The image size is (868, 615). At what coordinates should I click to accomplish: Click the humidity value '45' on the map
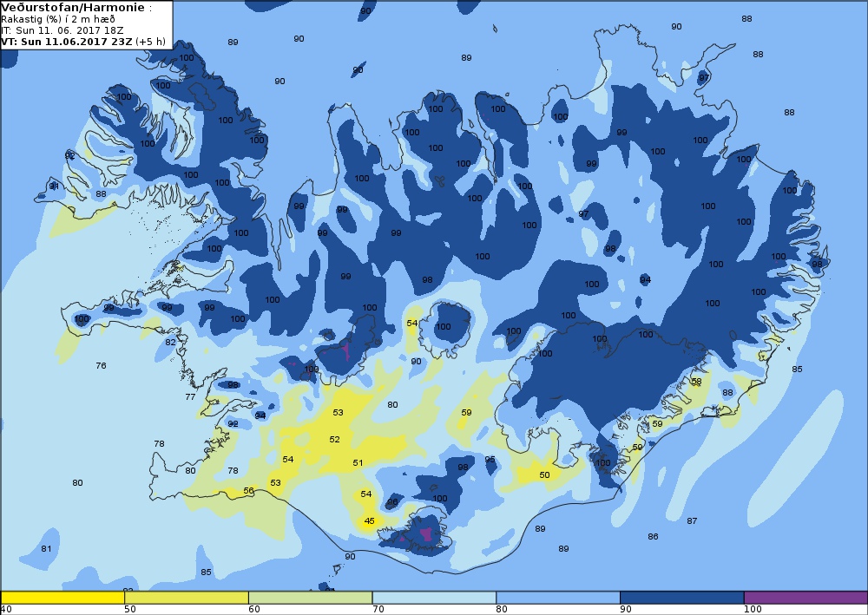pos(369,521)
